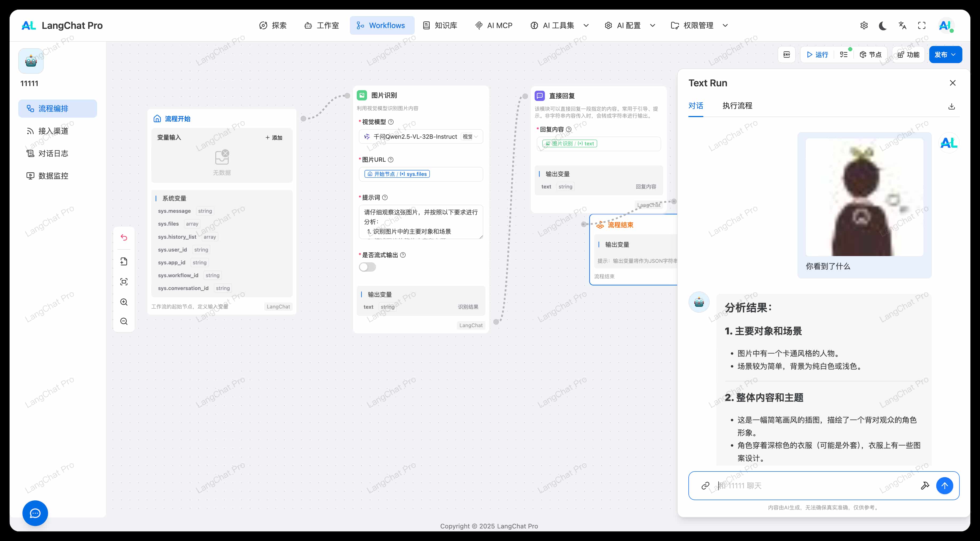
Task: Send the chat message with arrow button
Action: [x=944, y=485]
